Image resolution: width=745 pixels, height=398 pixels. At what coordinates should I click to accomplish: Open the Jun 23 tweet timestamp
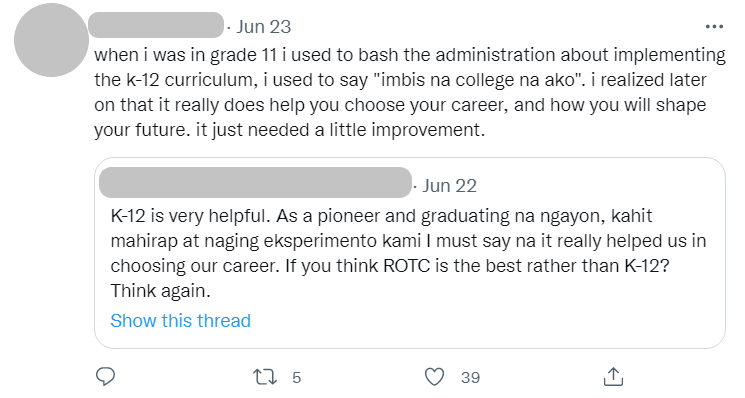[264, 27]
